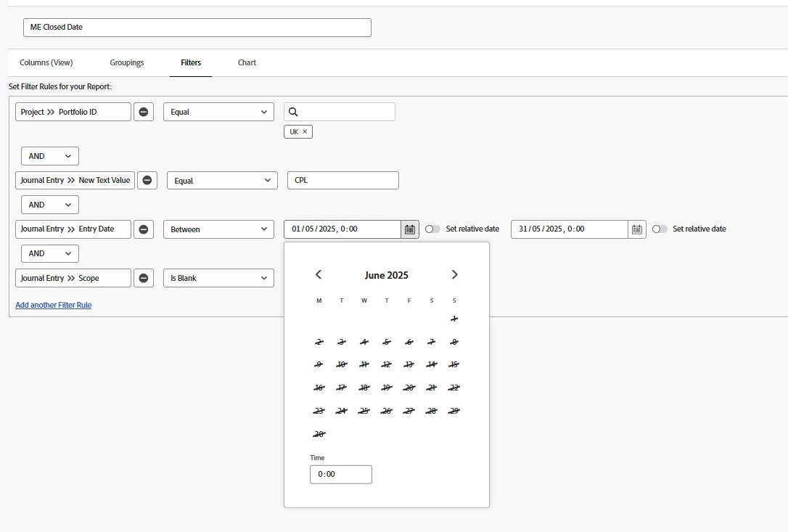Screen dimensions: 788x532
Task: Select June 12 in the calendar
Action: click(x=387, y=364)
